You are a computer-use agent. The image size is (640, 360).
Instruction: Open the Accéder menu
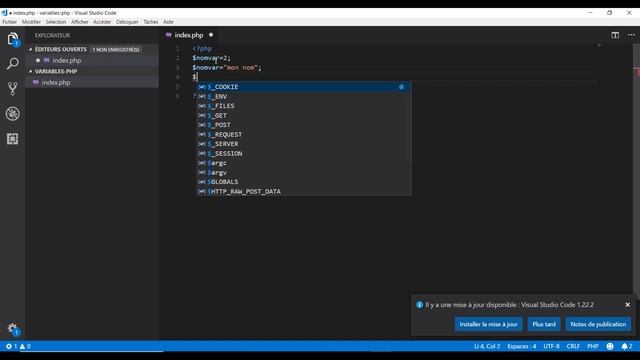tap(102, 22)
